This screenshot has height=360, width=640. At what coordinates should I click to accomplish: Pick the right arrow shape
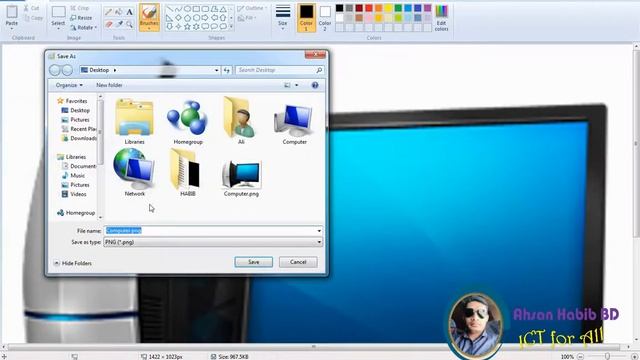[x=205, y=18]
